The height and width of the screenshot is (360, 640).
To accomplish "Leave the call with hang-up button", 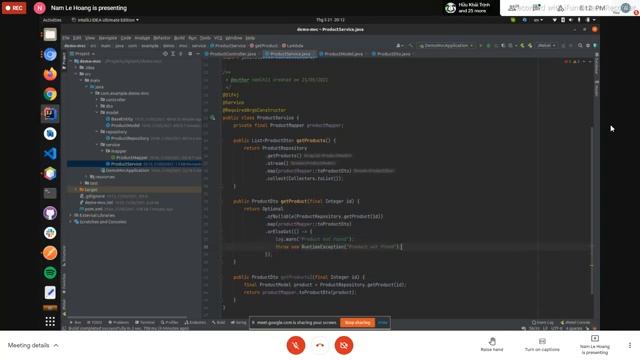I will pyautogui.click(x=320, y=345).
